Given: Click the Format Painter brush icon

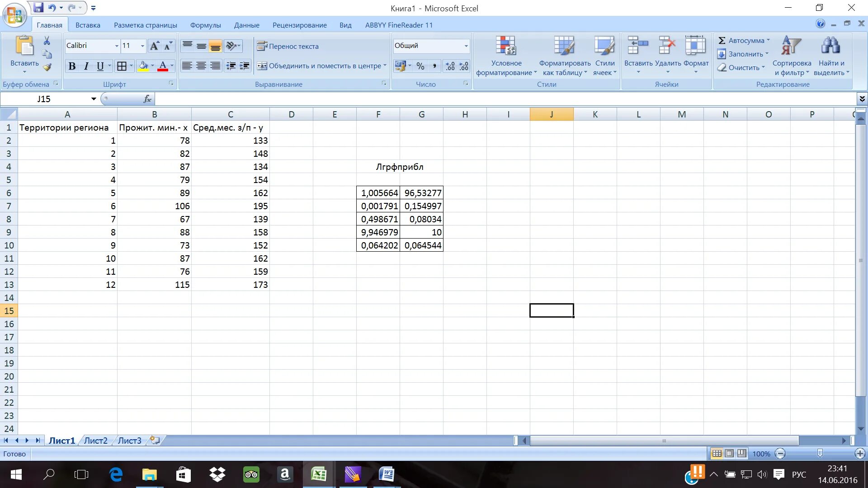Looking at the screenshot, I should click(47, 67).
